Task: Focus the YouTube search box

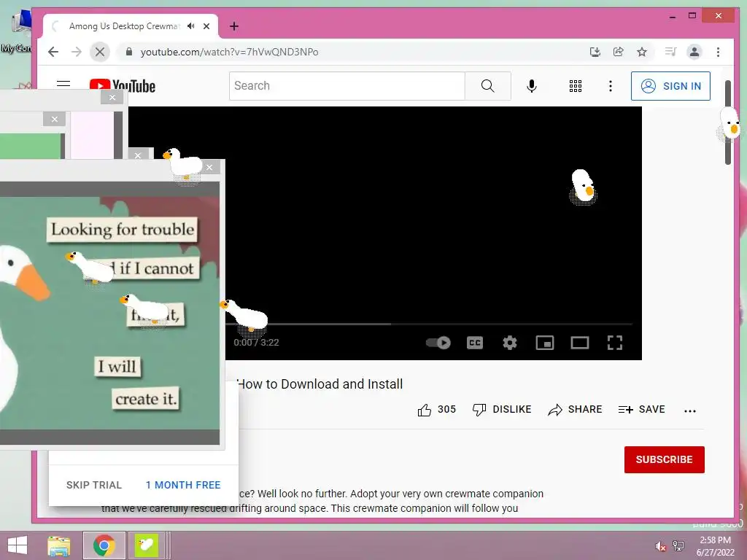Action: (x=347, y=86)
